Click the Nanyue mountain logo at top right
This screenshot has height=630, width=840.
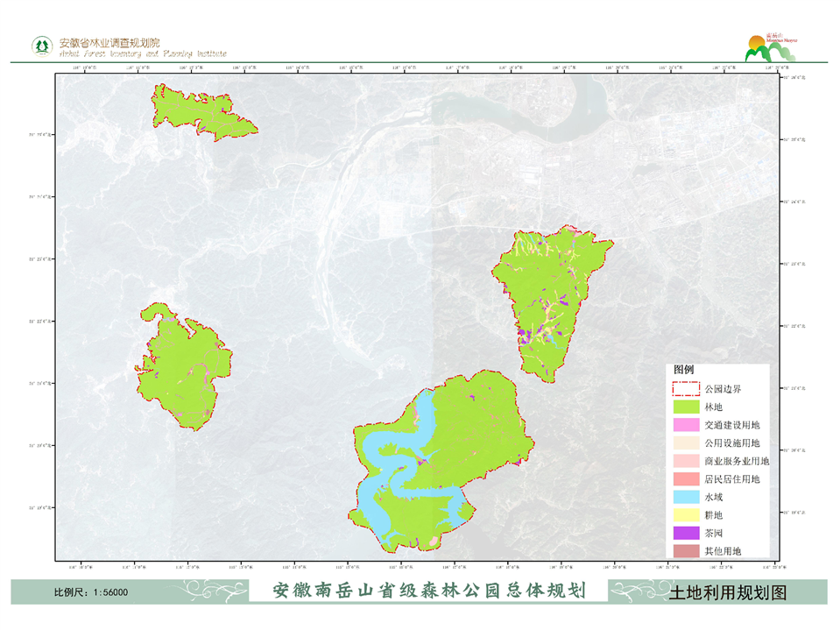pos(768,48)
